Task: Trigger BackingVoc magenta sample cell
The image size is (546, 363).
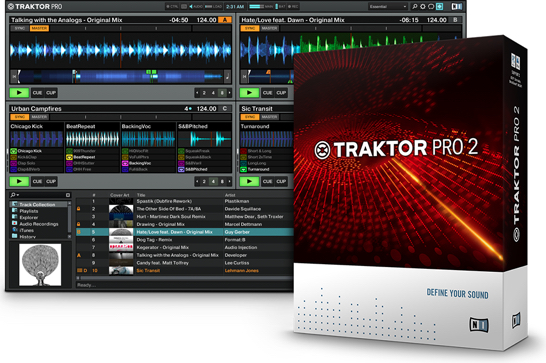Action: click(x=125, y=163)
